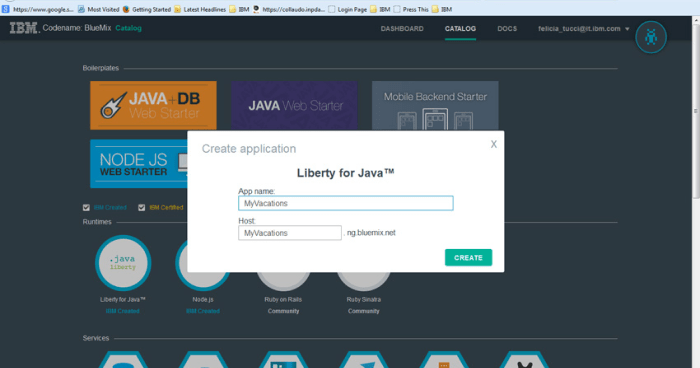This screenshot has width=700, height=368.
Task: Open the Java+DB Web Starter boilerplate
Action: point(153,105)
